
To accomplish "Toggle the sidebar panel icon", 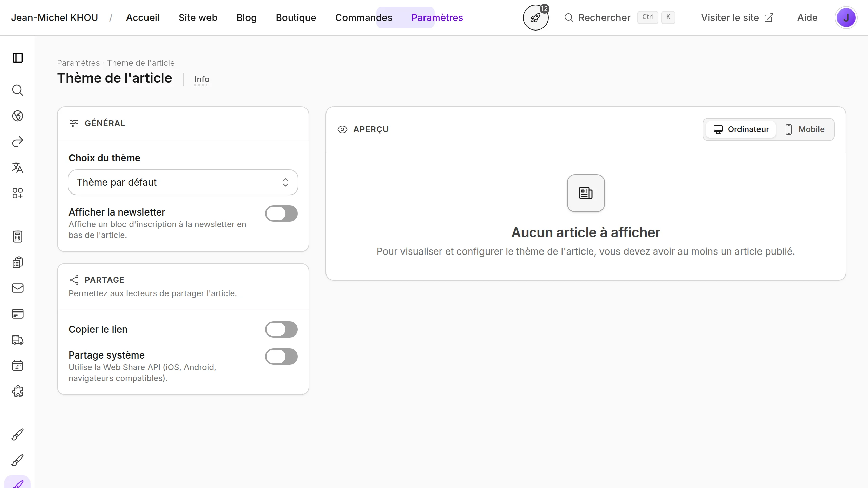I will coord(18,58).
